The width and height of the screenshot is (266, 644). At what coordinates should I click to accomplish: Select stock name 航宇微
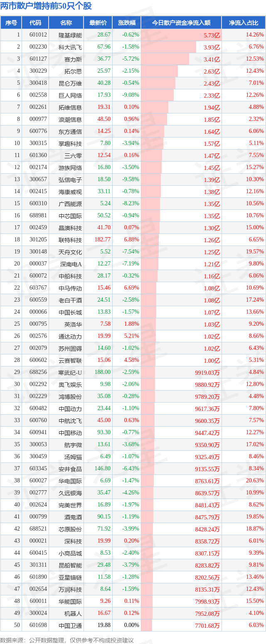pyautogui.click(x=73, y=445)
